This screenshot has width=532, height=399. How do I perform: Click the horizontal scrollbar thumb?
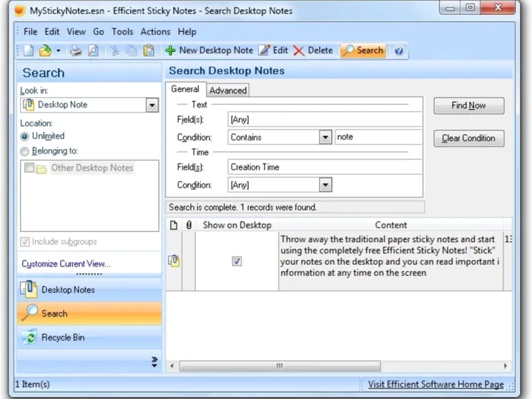click(x=280, y=366)
